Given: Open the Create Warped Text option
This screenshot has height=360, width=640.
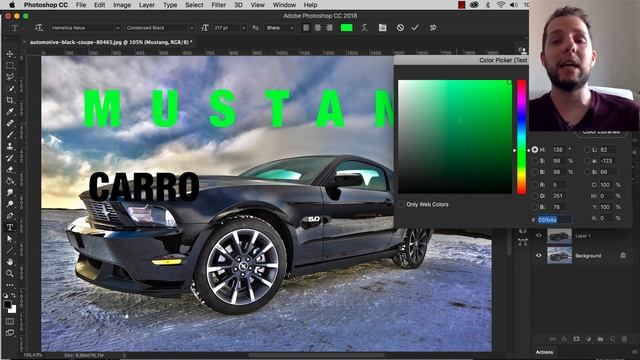Looking at the screenshot, I should pyautogui.click(x=364, y=28).
